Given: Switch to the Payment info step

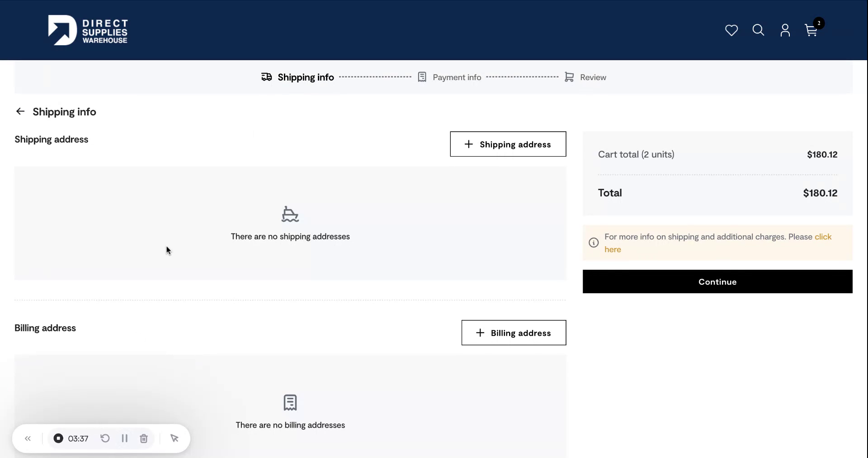Looking at the screenshot, I should (x=457, y=77).
